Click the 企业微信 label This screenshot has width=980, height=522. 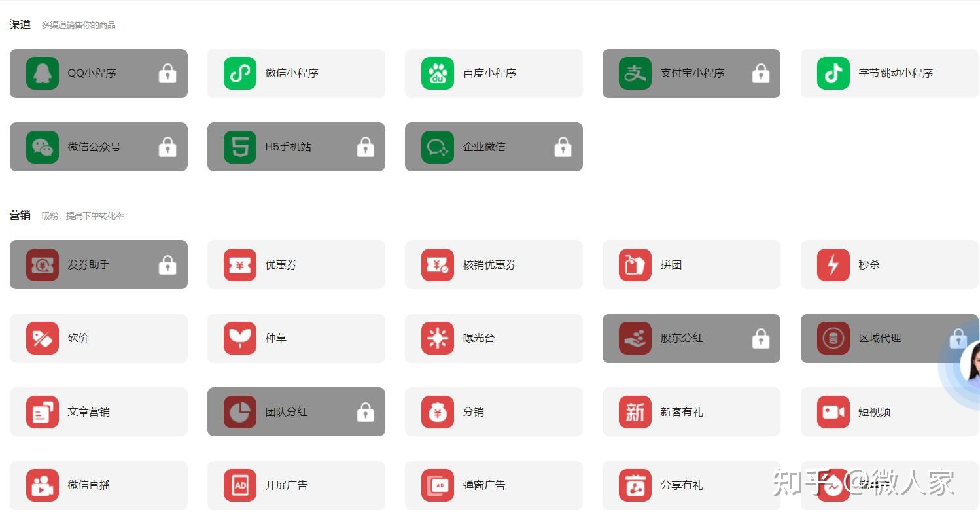point(484,147)
